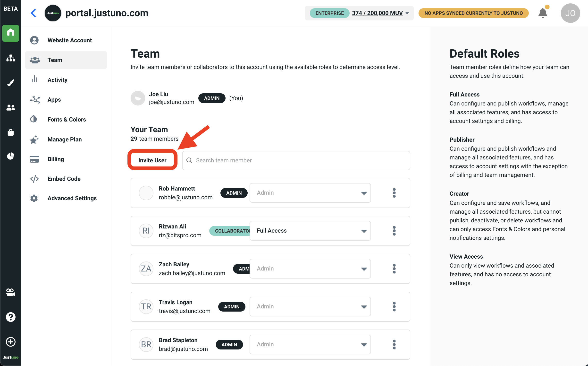Viewport: 588px width, 366px height.
Task: Go back with the blue chevron arrow
Action: point(34,13)
